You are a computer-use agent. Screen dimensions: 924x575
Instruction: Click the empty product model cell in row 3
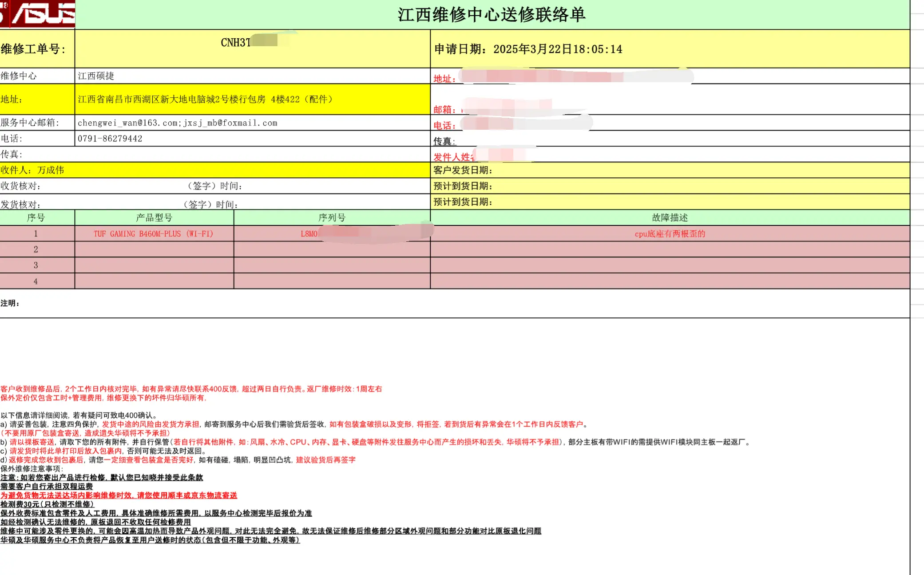click(x=155, y=265)
